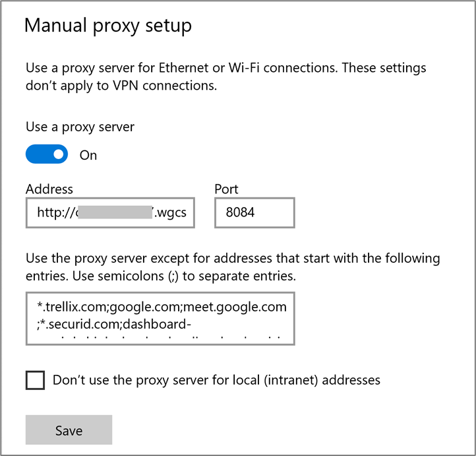476x456 pixels.
Task: Click the *.trellix.com exception entry
Action: (69, 307)
